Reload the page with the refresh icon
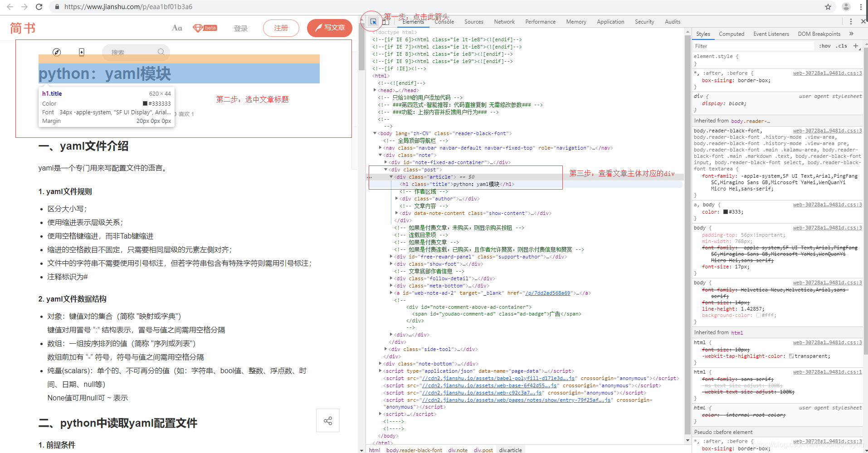This screenshot has height=453, width=868. (x=39, y=7)
